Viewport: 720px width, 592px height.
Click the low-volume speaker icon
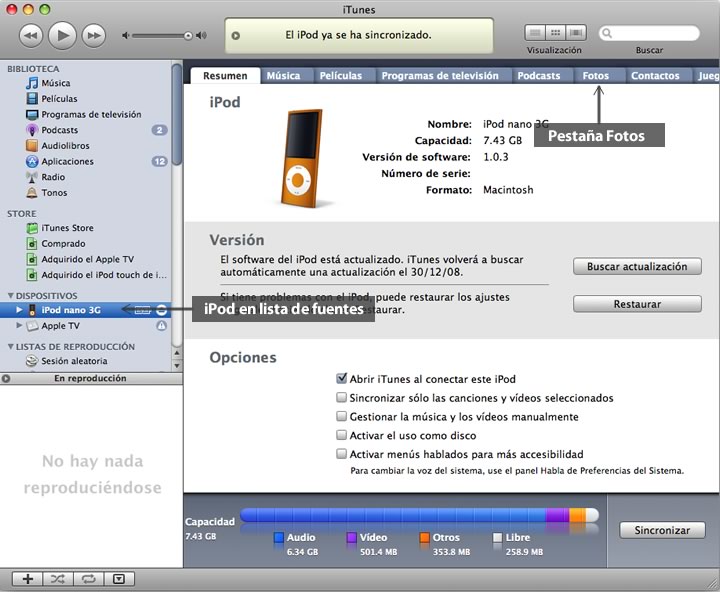(125, 35)
